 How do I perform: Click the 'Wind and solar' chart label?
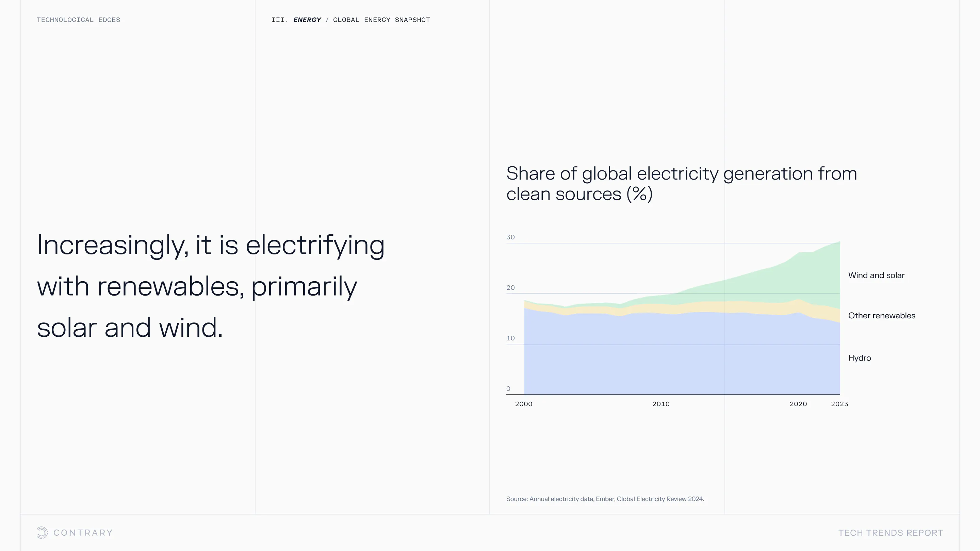(876, 275)
